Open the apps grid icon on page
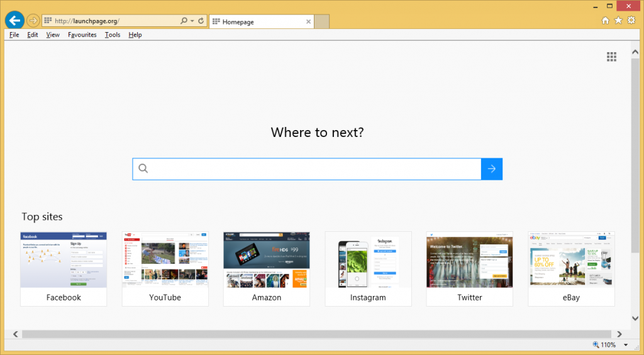The height and width of the screenshot is (355, 644). click(611, 57)
